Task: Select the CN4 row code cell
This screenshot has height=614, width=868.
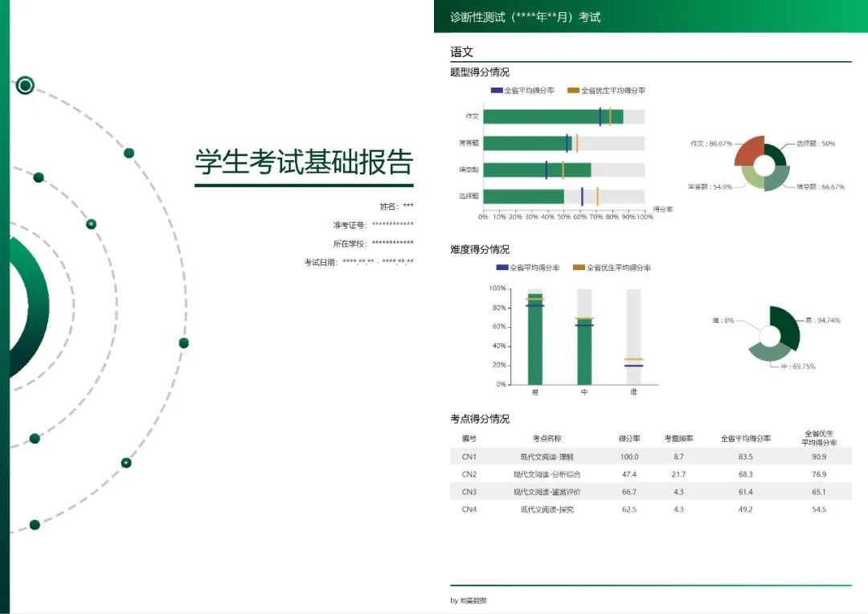Action: pyautogui.click(x=469, y=510)
